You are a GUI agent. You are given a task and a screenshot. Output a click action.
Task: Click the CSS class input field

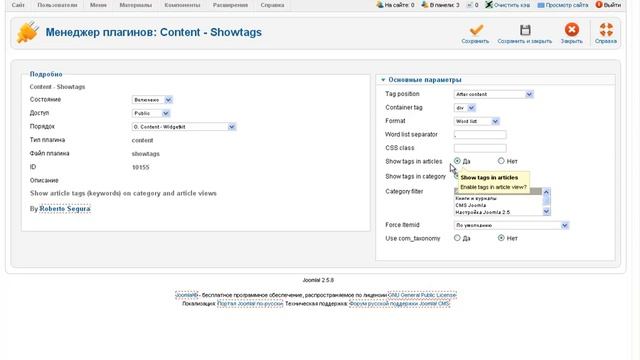pyautogui.click(x=480, y=148)
